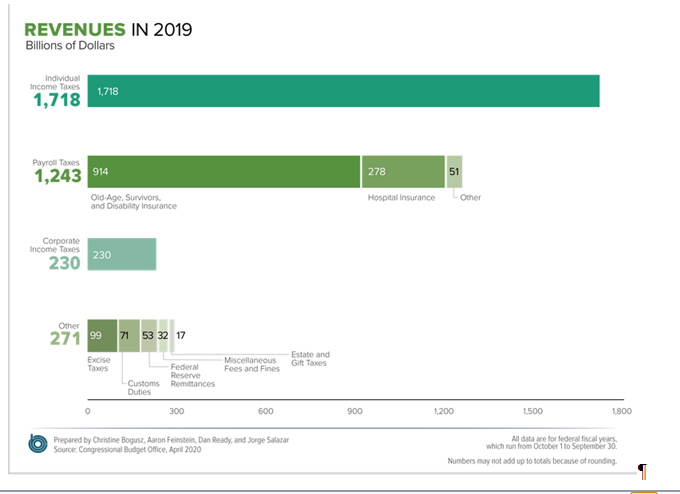
Task: Click the 17 Estate and Gift value
Action: [181, 335]
